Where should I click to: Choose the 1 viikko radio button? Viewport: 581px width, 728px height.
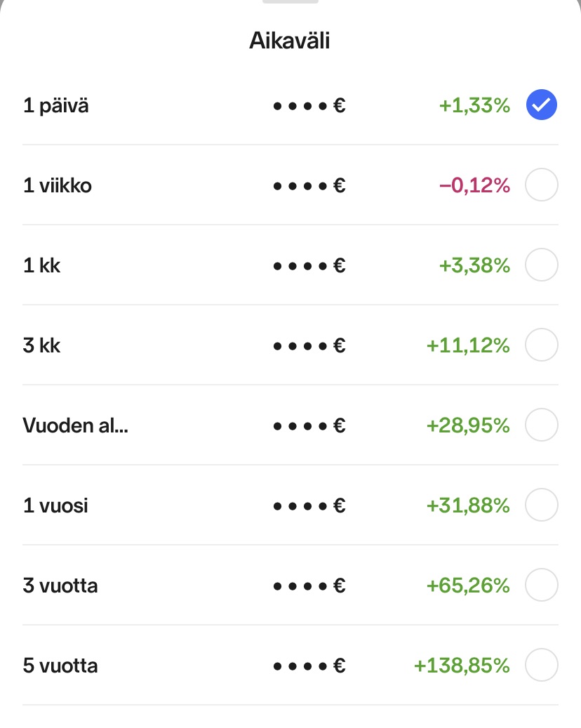(x=542, y=185)
